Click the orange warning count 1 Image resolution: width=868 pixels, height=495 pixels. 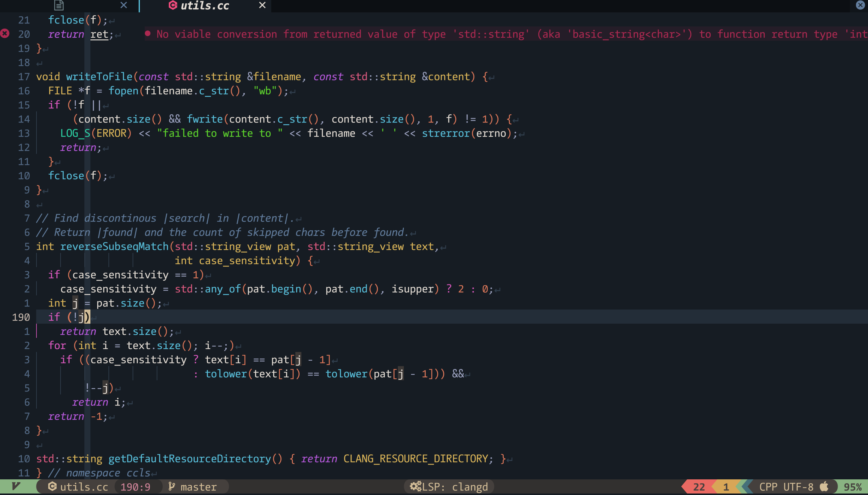(x=726, y=487)
